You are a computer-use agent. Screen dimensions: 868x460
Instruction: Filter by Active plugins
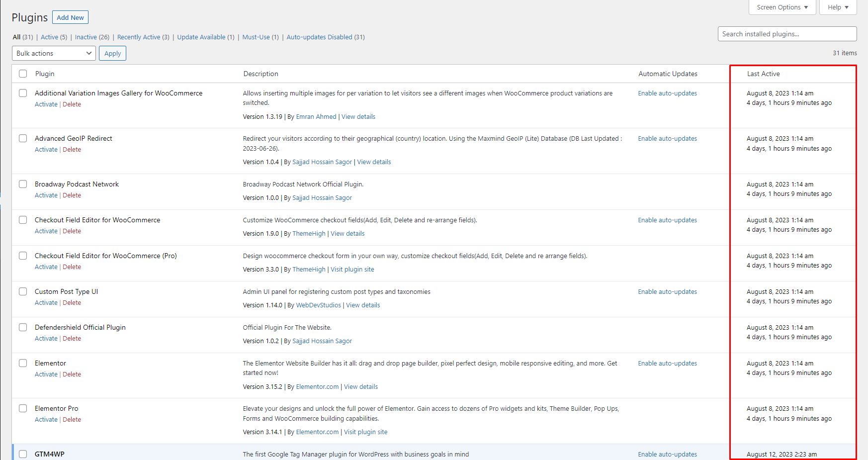pyautogui.click(x=54, y=37)
